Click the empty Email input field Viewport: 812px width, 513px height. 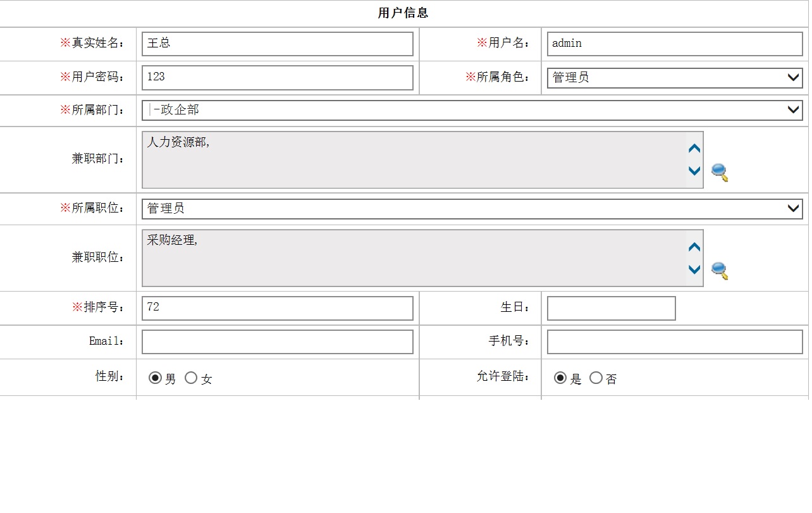click(x=278, y=342)
